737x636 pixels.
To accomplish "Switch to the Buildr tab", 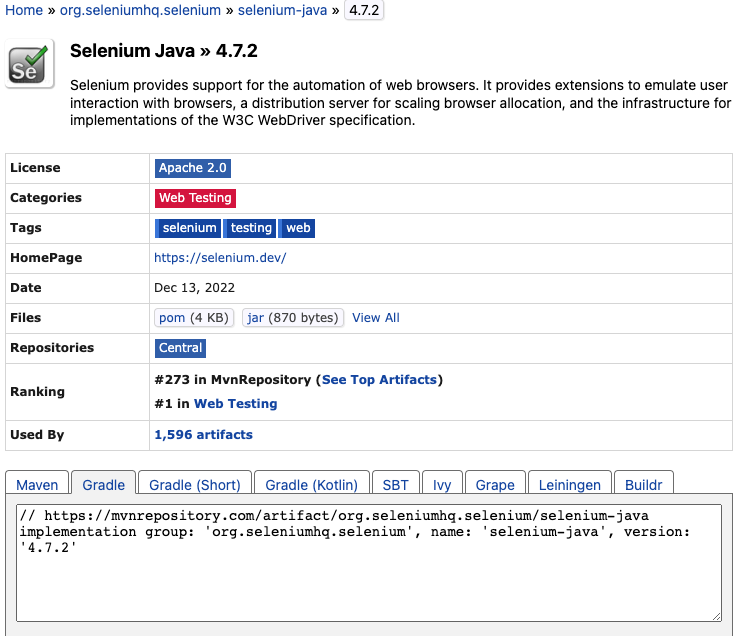I will 643,484.
